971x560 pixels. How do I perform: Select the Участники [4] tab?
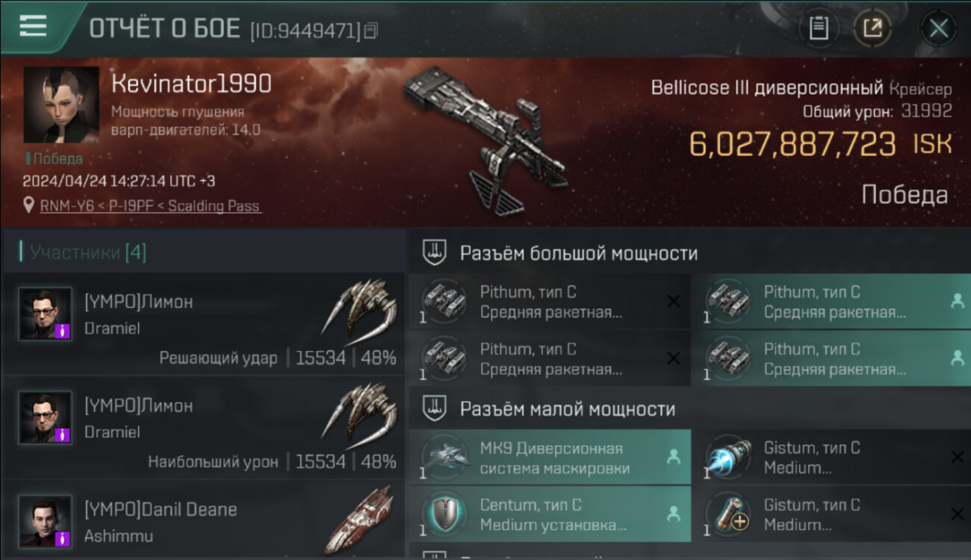click(x=87, y=252)
